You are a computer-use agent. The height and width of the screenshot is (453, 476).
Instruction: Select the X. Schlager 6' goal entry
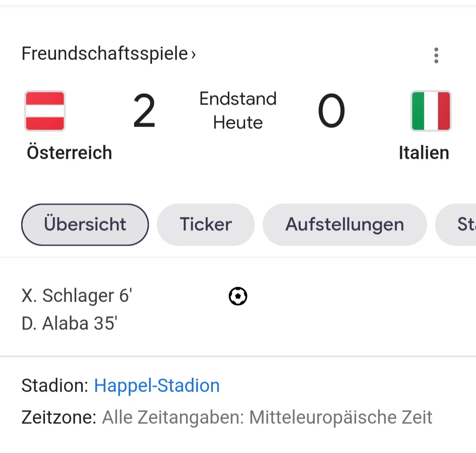77,296
